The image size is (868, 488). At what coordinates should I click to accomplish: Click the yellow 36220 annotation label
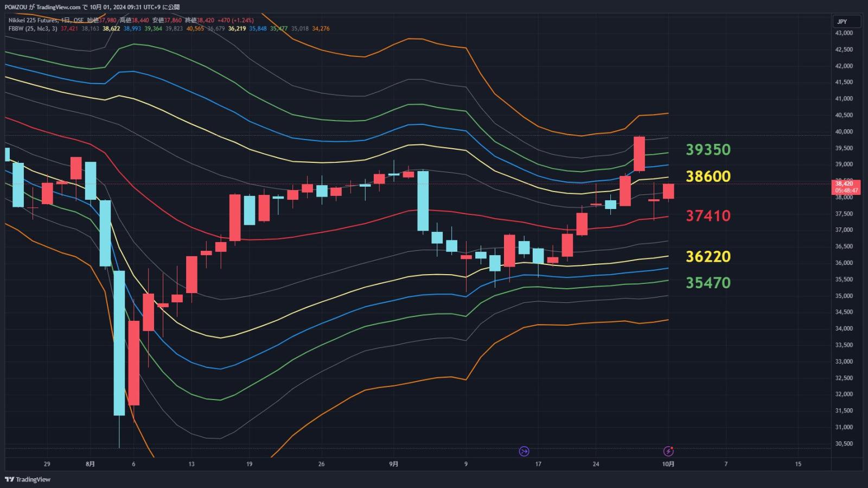pos(708,257)
